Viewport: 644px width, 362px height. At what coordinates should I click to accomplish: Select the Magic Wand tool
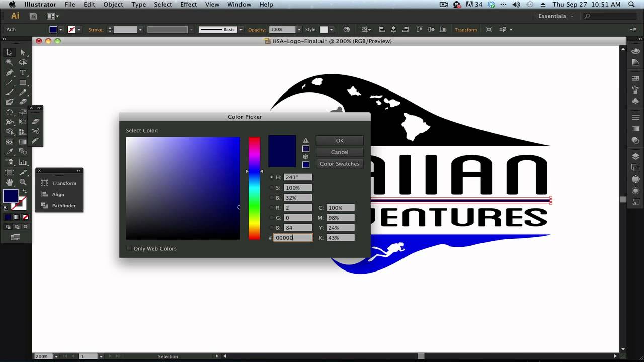point(9,62)
